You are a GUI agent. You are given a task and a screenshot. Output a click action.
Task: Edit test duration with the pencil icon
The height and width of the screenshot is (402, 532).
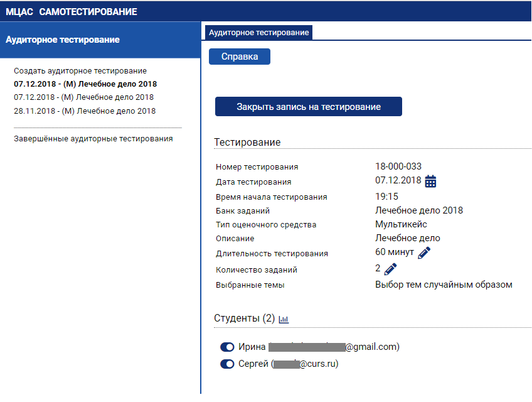tap(424, 253)
